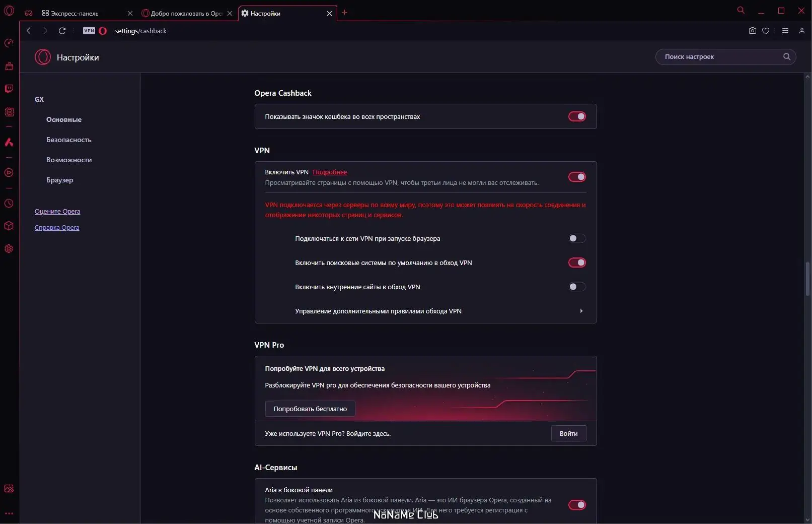Screen dimensions: 812x524
Task: Open the CPU chip sidebar icon
Action: 9,112
